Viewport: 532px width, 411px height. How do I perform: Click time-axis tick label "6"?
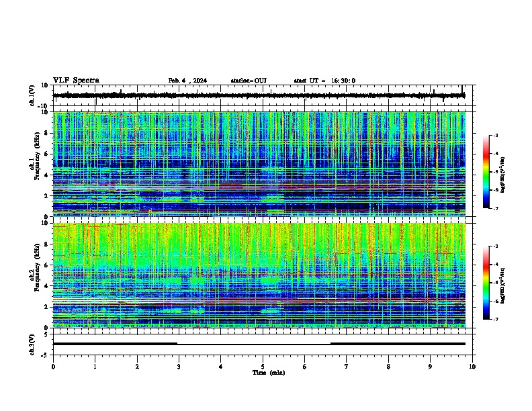(305, 367)
